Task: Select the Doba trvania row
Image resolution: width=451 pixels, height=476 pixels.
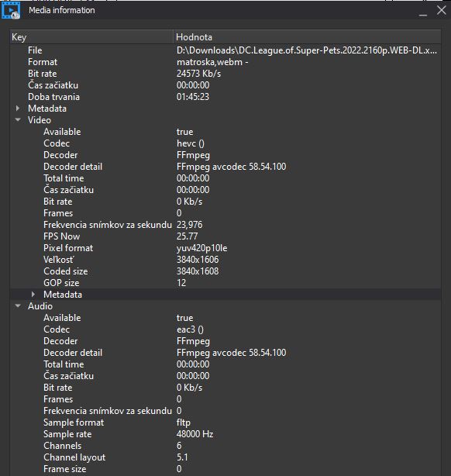Action: click(x=225, y=97)
